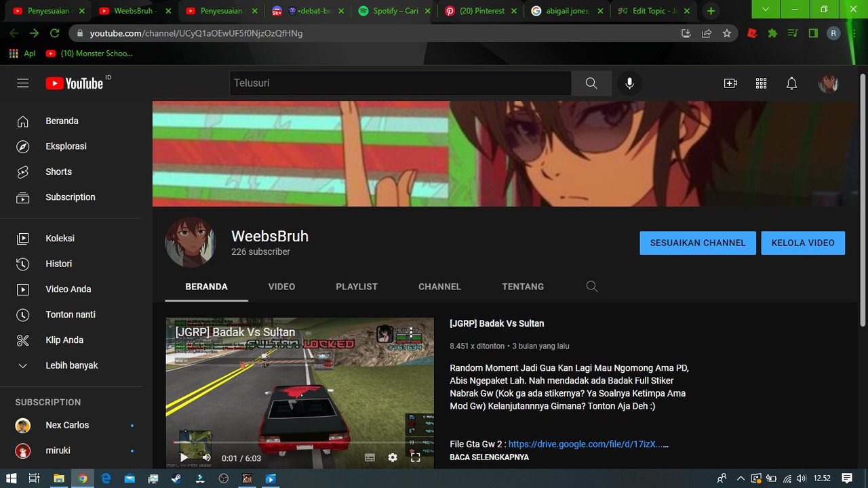Open Tonton nanti in sidebar
This screenshot has height=488, width=868.
click(71, 314)
